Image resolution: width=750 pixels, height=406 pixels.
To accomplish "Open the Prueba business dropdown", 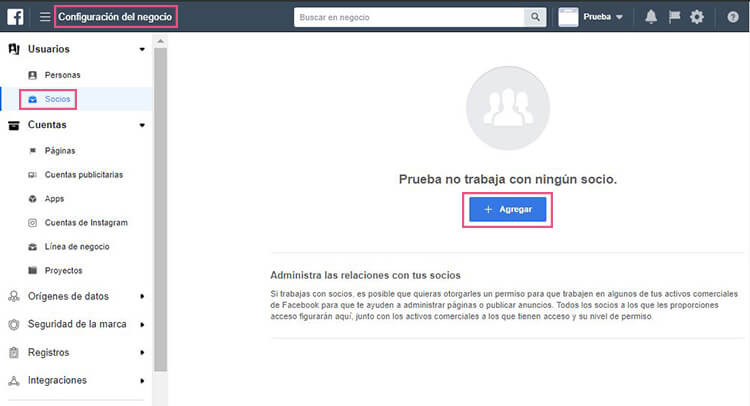I will coord(603,17).
